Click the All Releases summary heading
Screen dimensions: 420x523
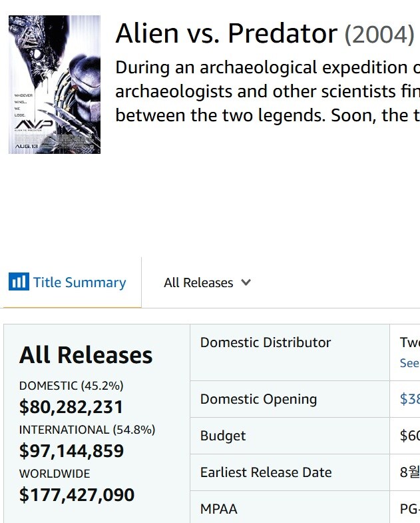point(86,355)
